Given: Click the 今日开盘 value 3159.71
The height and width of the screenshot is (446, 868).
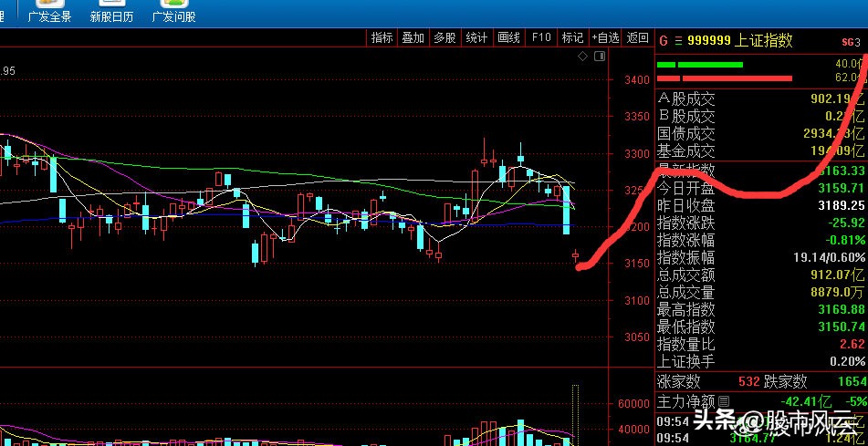Looking at the screenshot, I should pyautogui.click(x=842, y=188).
